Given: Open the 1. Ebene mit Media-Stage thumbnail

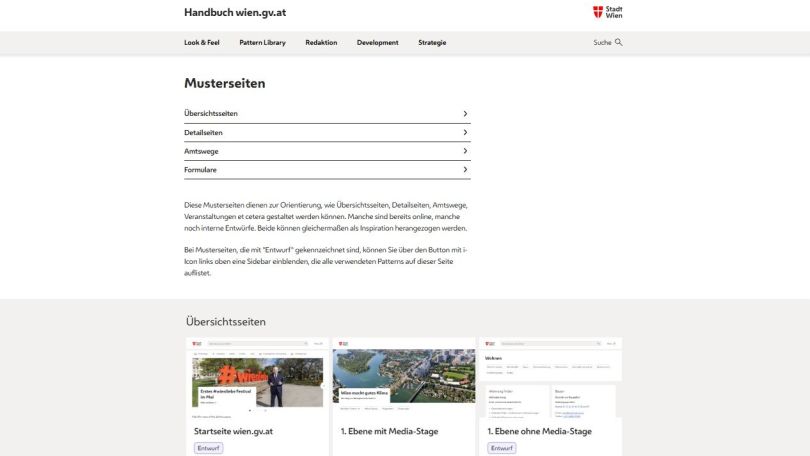Looking at the screenshot, I should (x=404, y=378).
